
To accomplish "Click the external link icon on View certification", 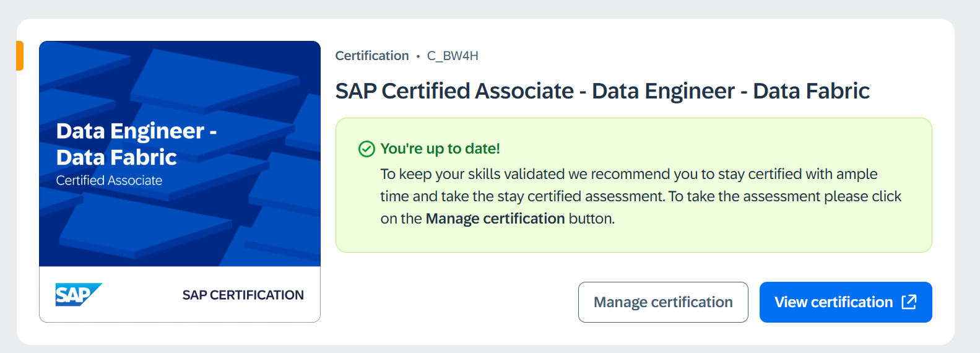I will click(909, 302).
